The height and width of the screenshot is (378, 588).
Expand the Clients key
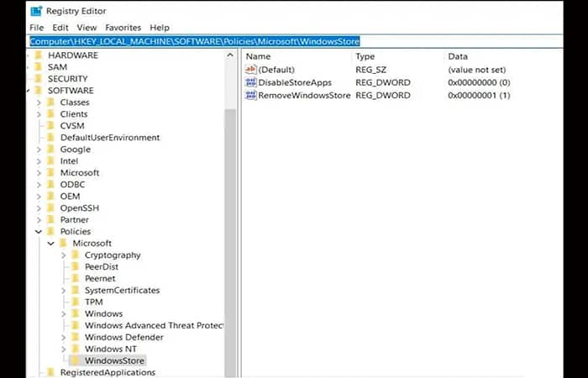39,114
